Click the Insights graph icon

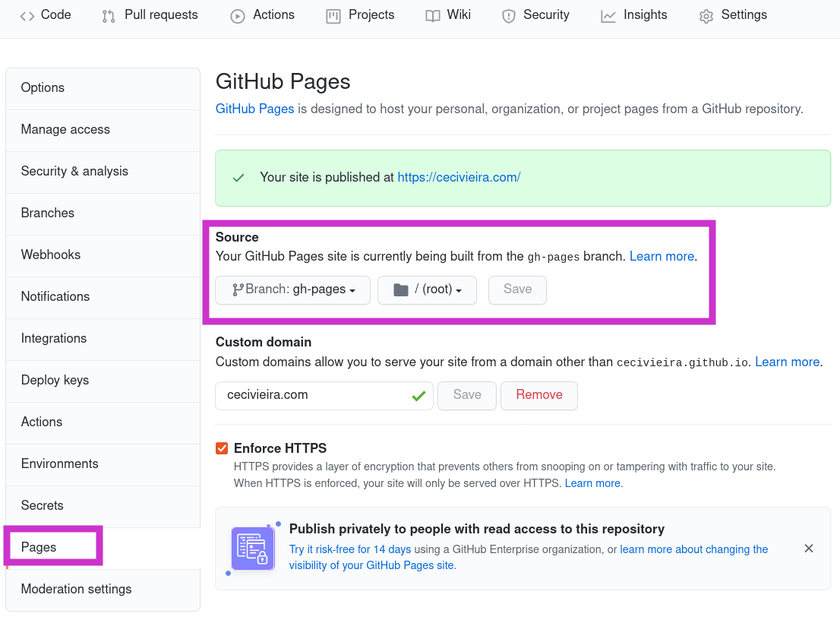608,16
